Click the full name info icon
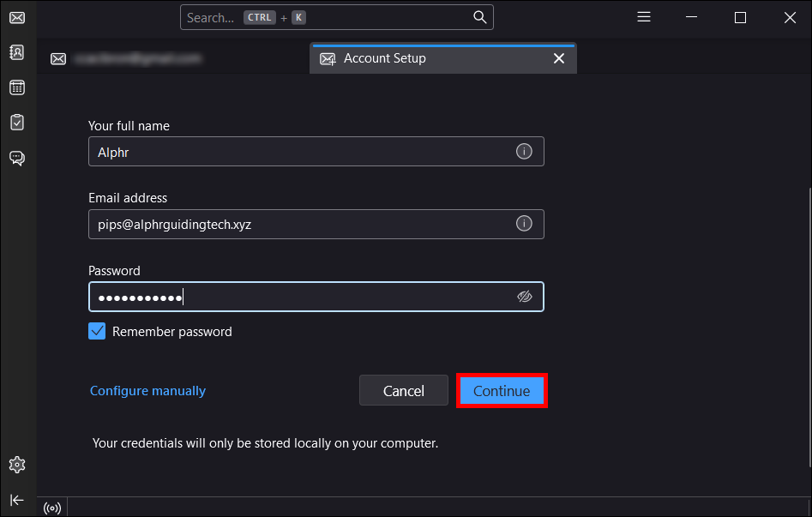The width and height of the screenshot is (812, 517). [524, 152]
